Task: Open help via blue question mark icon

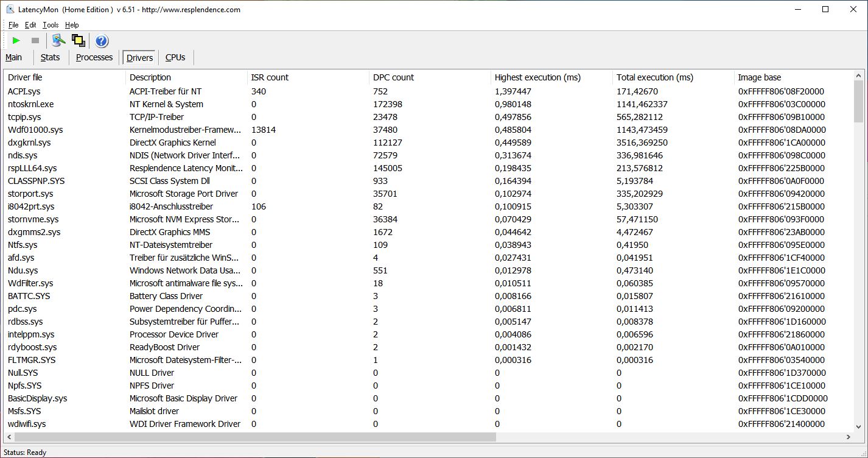Action: coord(102,41)
